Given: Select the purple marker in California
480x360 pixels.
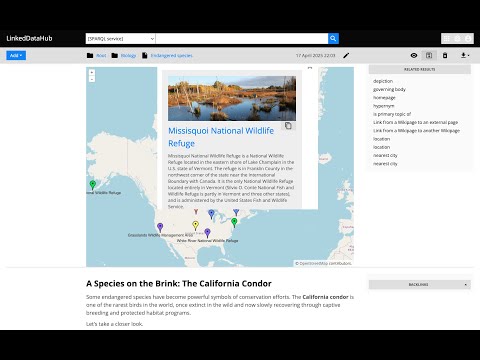Looking at the screenshot, I should [x=160, y=227].
